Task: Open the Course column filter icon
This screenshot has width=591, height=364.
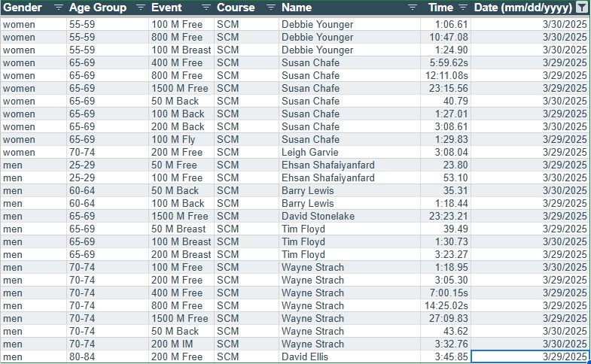Action: click(x=271, y=8)
